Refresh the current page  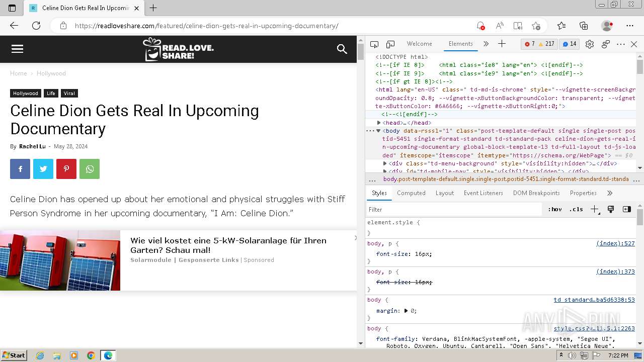pos(36,26)
